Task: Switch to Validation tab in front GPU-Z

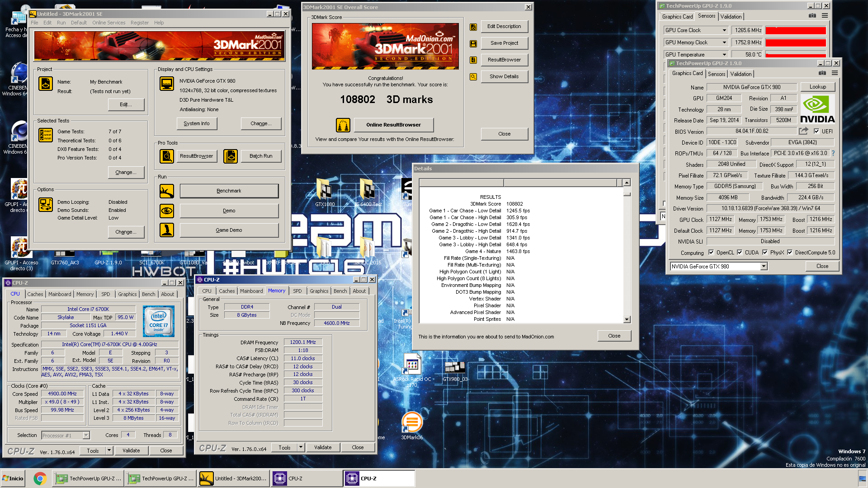Action: [741, 74]
